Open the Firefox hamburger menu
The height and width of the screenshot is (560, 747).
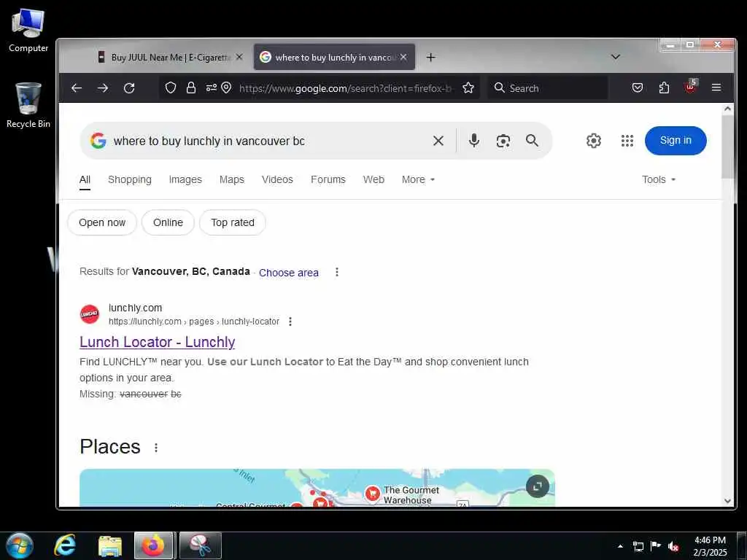point(716,88)
